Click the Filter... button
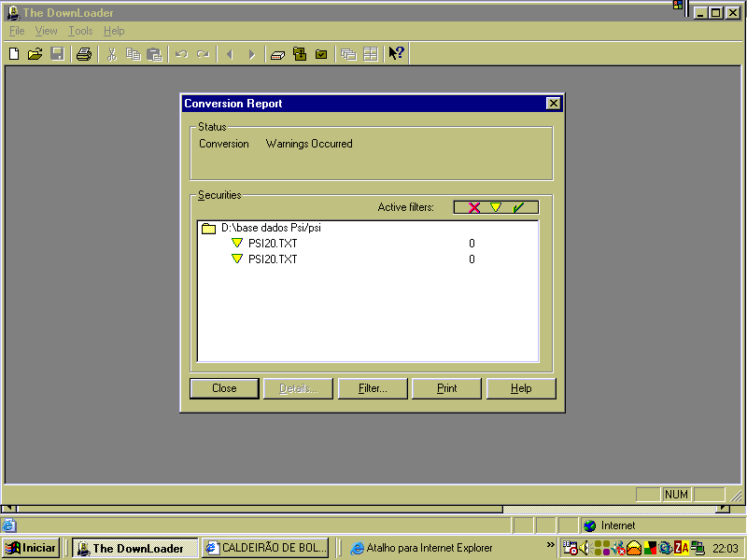Screen dimensions: 747x560 (373, 388)
